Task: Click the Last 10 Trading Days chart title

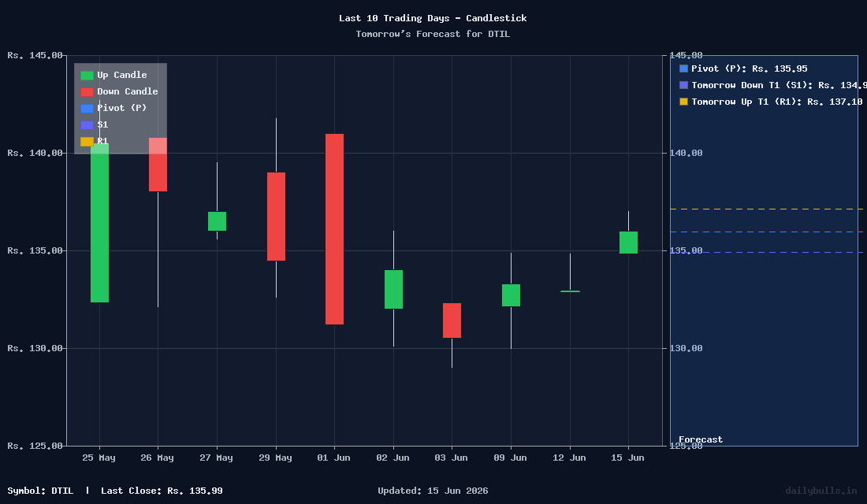Action: [x=433, y=18]
